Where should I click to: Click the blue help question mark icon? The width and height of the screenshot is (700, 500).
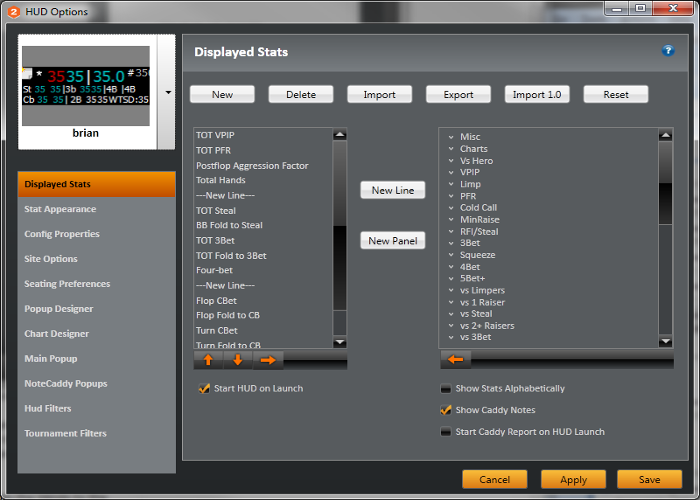pos(668,51)
